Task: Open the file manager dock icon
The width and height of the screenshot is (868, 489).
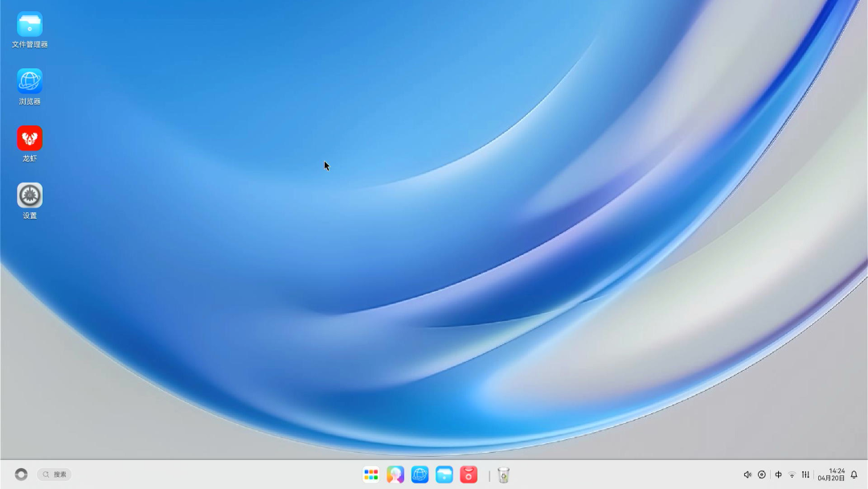Action: coord(444,475)
